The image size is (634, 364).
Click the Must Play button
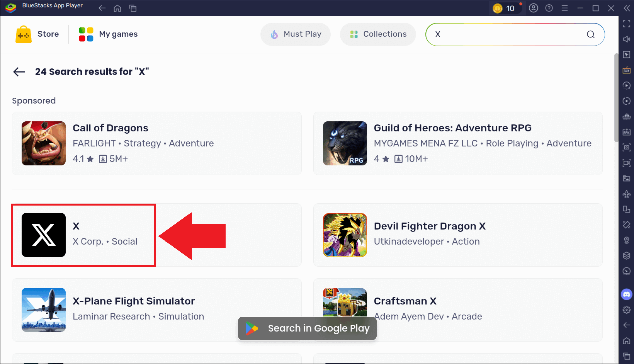[x=296, y=34]
